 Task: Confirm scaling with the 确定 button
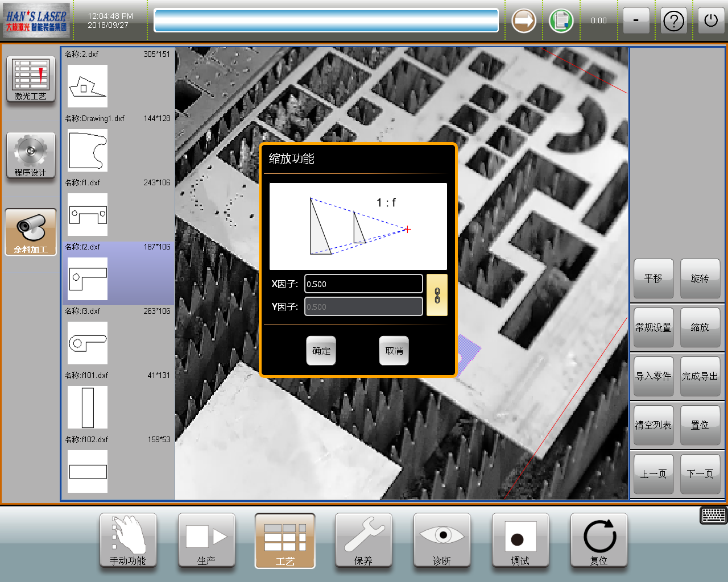[321, 351]
